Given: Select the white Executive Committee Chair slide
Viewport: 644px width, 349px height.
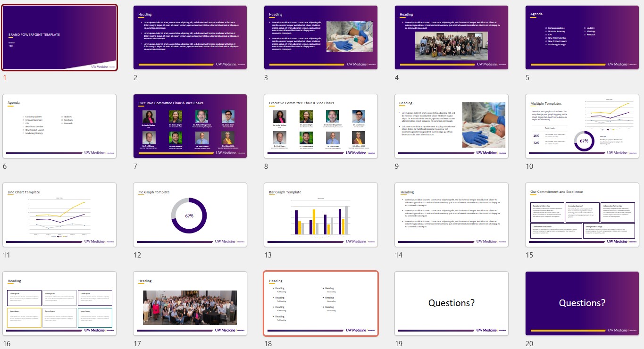Looking at the screenshot, I should click(321, 125).
